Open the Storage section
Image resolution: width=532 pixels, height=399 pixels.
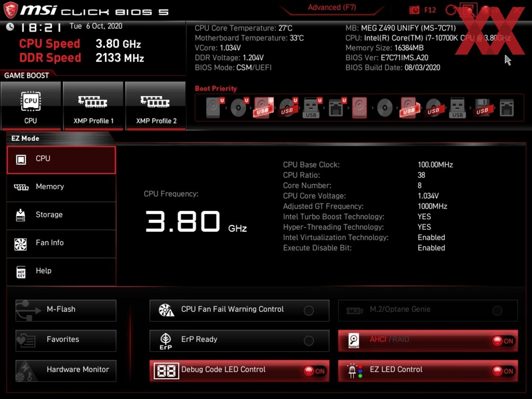[x=61, y=216]
